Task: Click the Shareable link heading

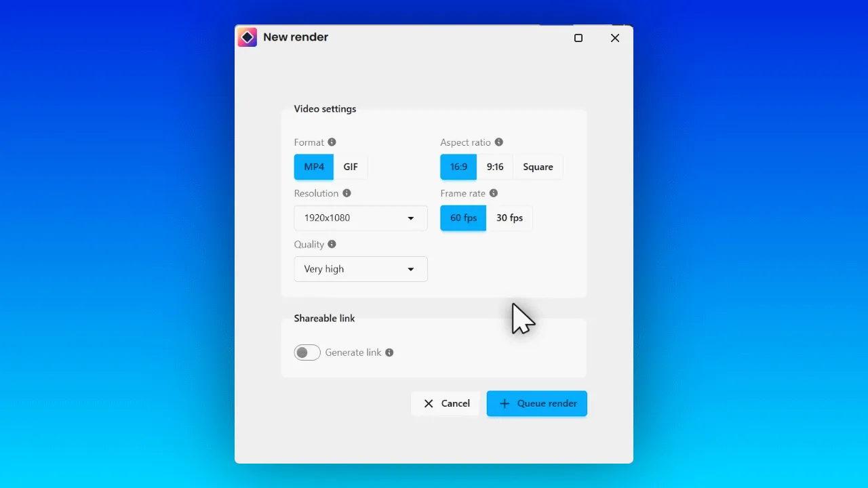Action: [324, 319]
